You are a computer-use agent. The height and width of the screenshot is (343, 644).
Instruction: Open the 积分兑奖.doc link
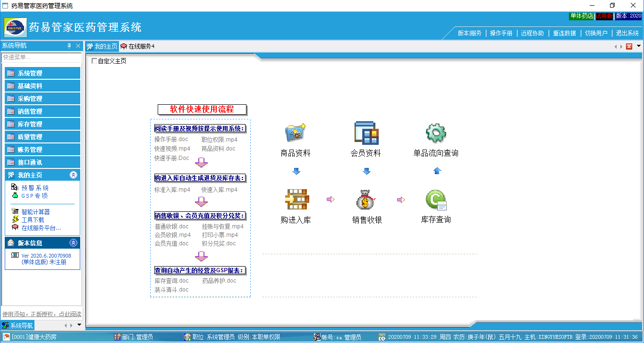click(219, 243)
